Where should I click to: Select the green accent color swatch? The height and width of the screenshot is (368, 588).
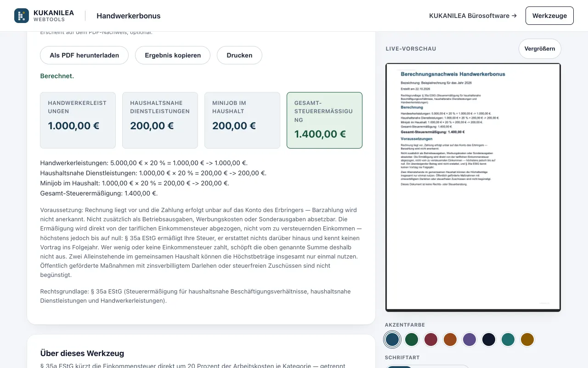(x=412, y=339)
